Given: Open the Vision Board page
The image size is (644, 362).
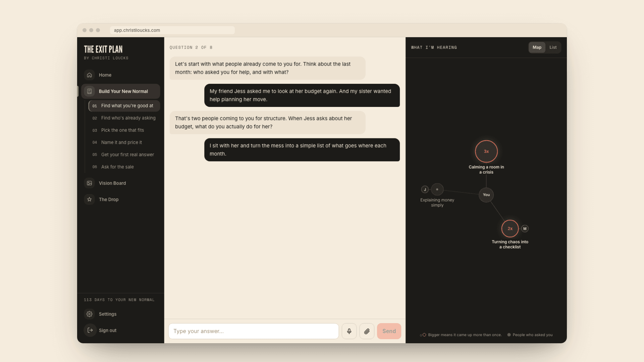Looking at the screenshot, I should point(120,183).
